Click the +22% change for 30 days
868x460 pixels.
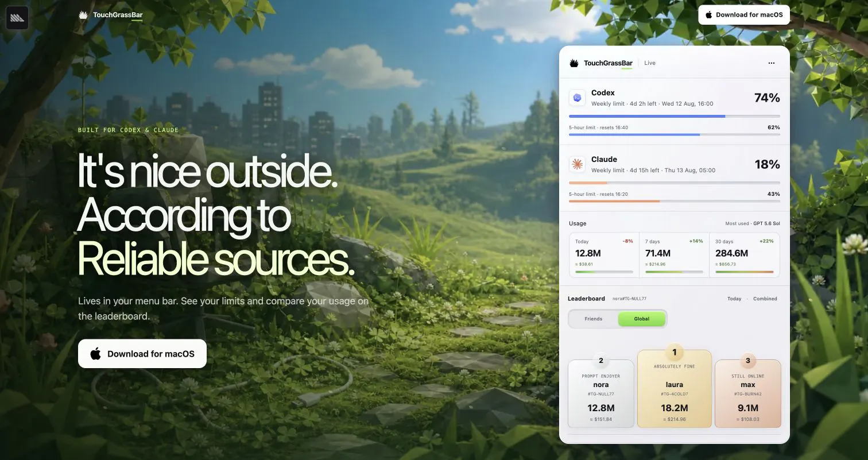click(766, 241)
